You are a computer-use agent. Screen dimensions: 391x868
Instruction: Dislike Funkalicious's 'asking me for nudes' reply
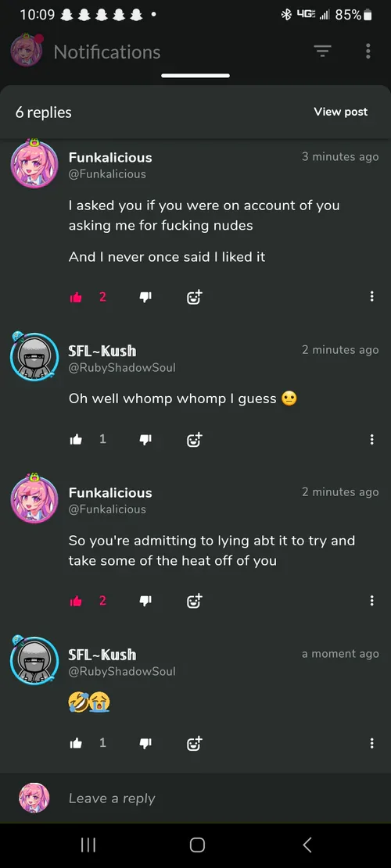pos(145,297)
